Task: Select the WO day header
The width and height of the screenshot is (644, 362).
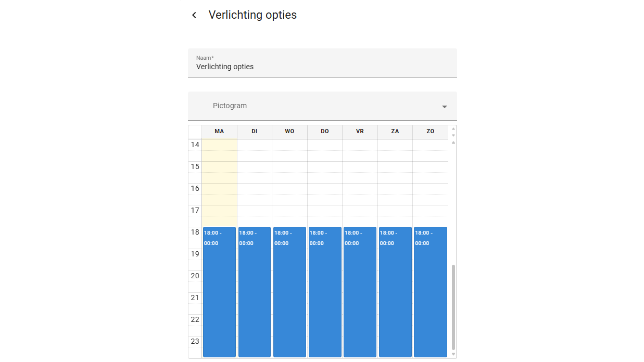Action: coord(289,132)
